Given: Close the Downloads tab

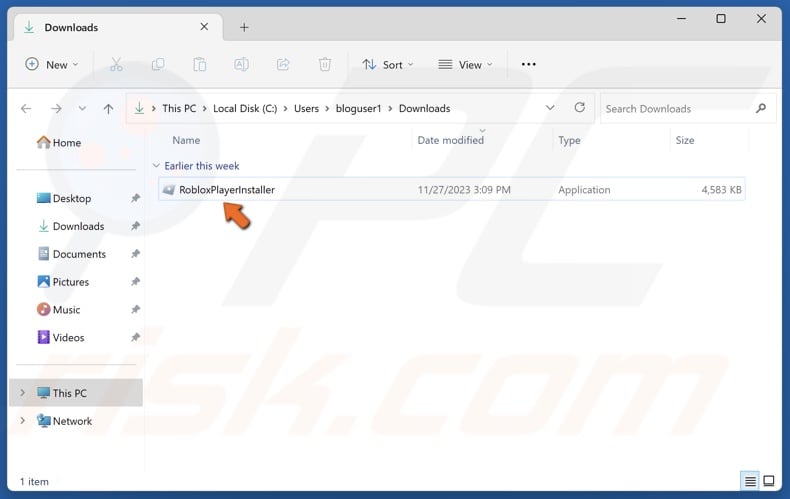Looking at the screenshot, I should click(204, 27).
